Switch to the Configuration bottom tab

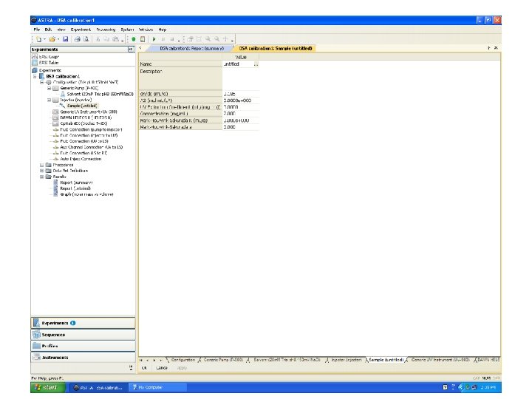click(183, 360)
